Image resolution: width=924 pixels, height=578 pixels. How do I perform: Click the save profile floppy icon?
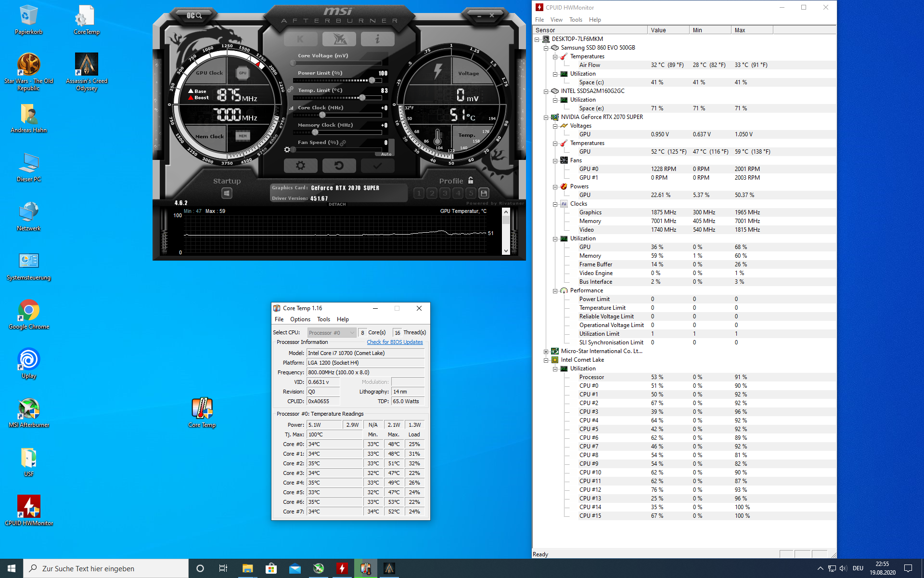(x=484, y=193)
